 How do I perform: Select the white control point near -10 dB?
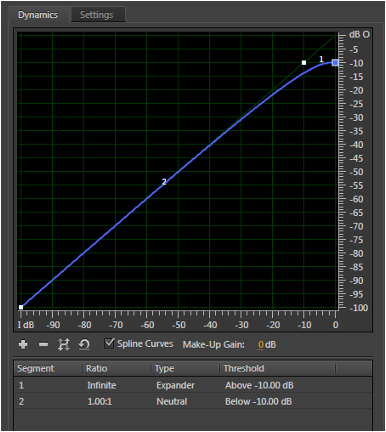[304, 63]
